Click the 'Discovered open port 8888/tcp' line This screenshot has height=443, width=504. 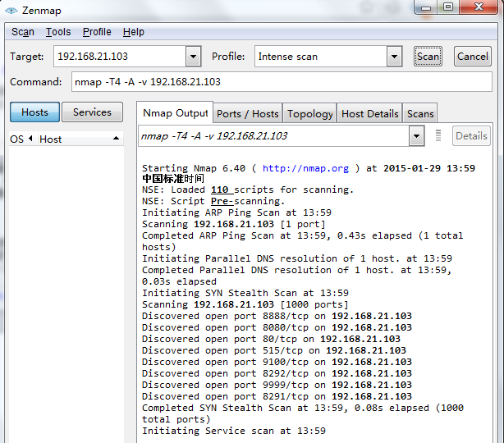(277, 316)
